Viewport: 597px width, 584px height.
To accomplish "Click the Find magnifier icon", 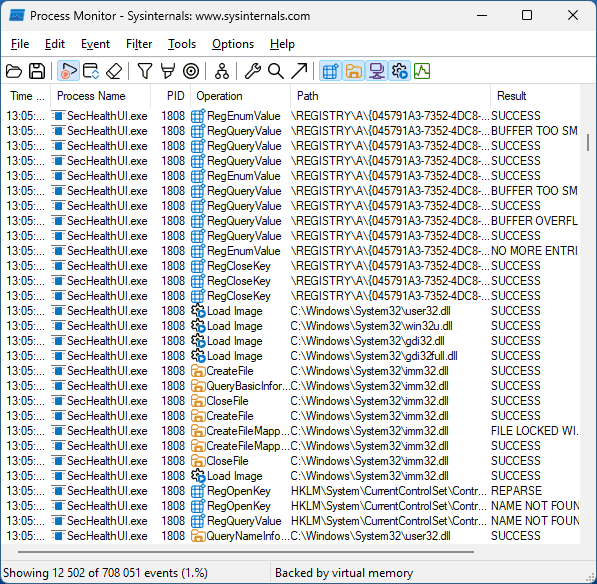I will 276,71.
